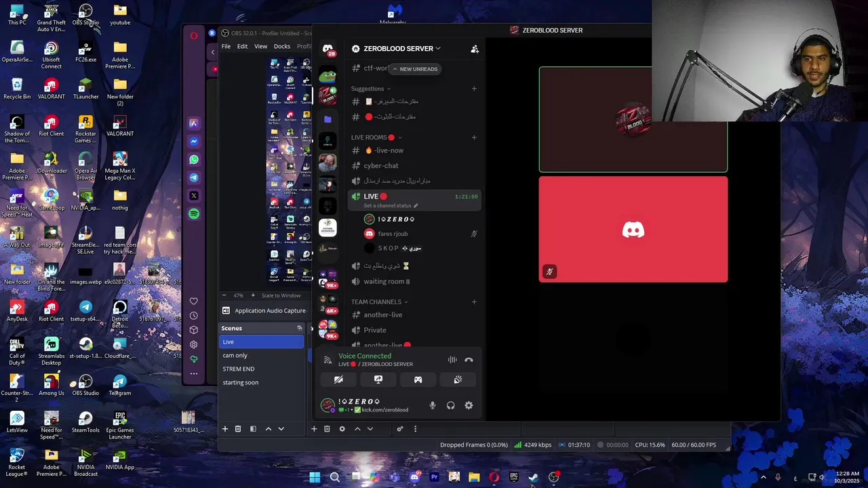This screenshot has width=868, height=488.
Task: Open Telegram in Opera sidebar
Action: [194, 178]
